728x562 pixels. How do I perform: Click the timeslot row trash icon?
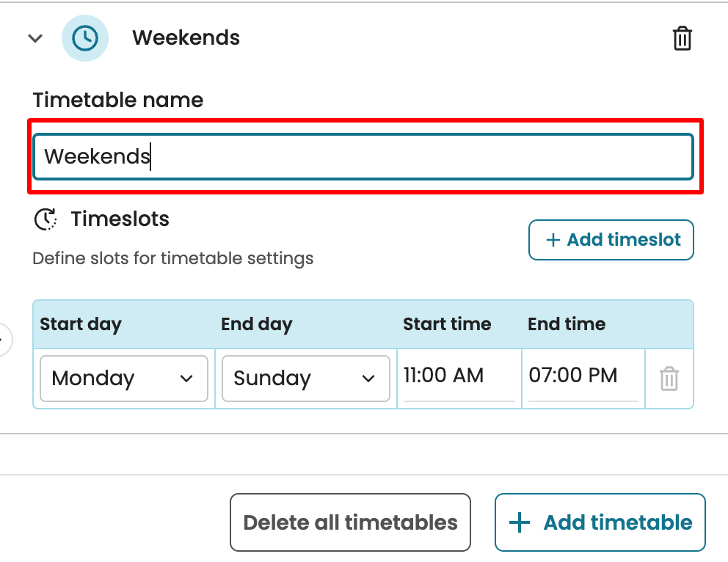669,379
